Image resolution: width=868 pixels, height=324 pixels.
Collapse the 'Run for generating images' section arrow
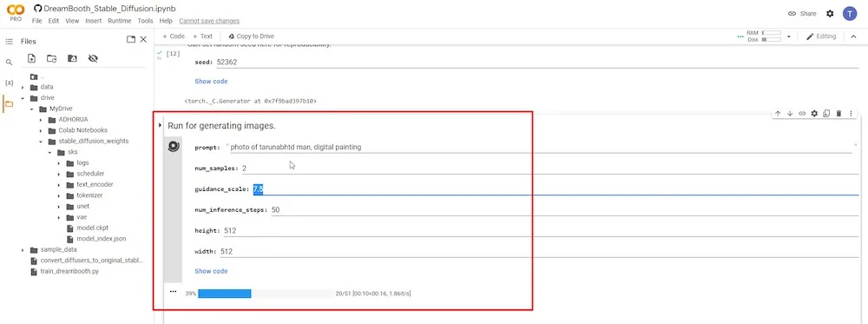pyautogui.click(x=160, y=126)
